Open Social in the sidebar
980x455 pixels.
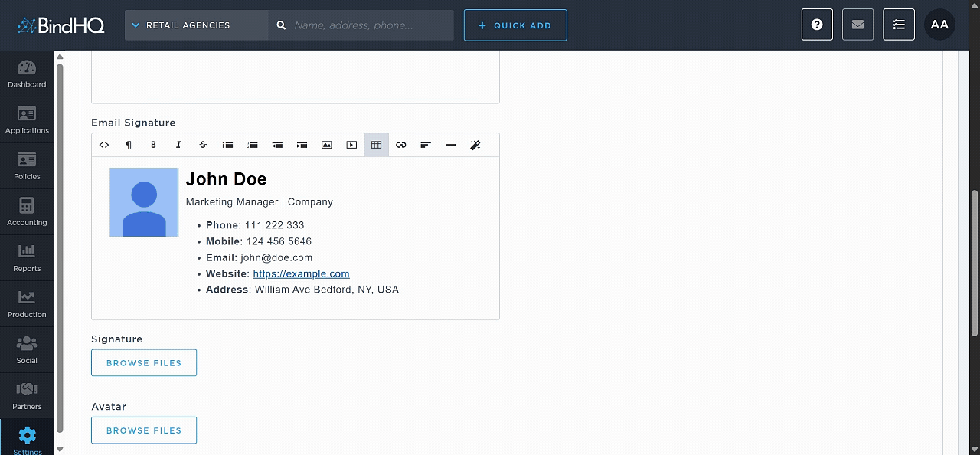coord(27,350)
